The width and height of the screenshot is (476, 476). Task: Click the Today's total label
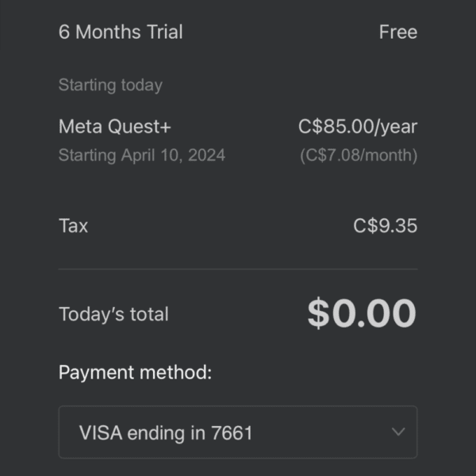pos(113,314)
